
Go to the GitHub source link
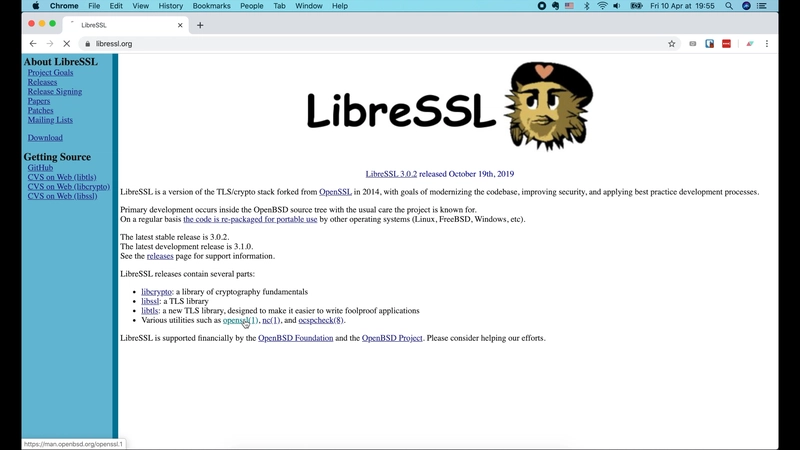(x=40, y=168)
